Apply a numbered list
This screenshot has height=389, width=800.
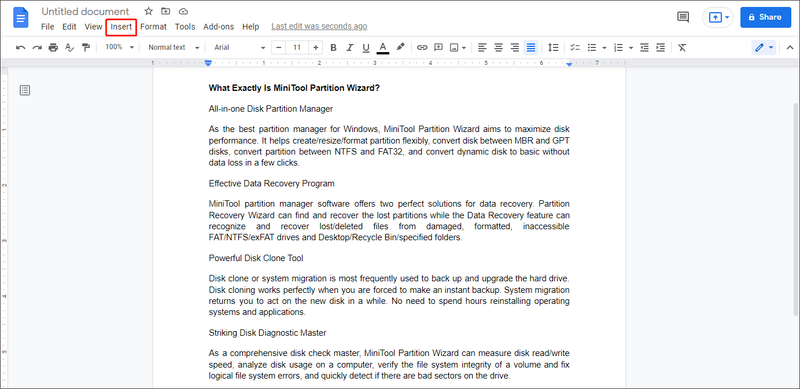click(618, 47)
